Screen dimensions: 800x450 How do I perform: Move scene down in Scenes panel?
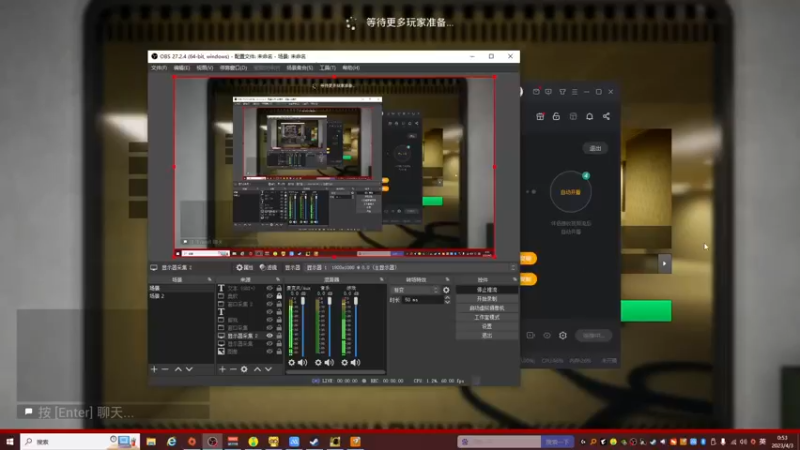click(x=189, y=369)
